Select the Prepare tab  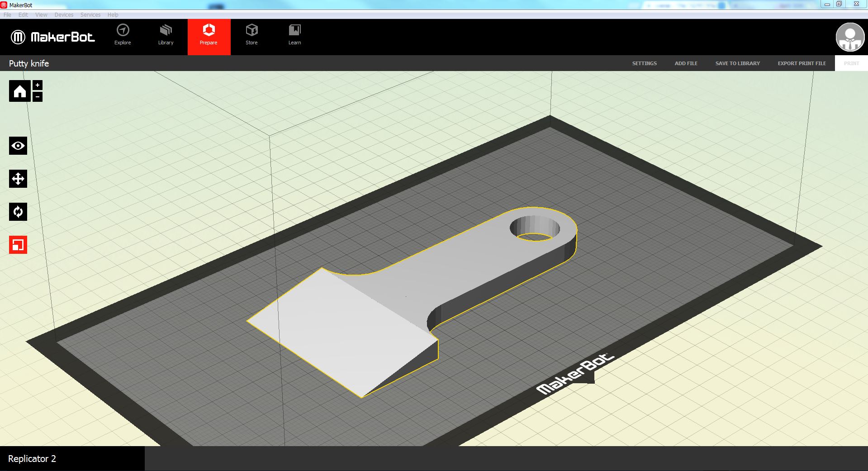click(x=209, y=37)
